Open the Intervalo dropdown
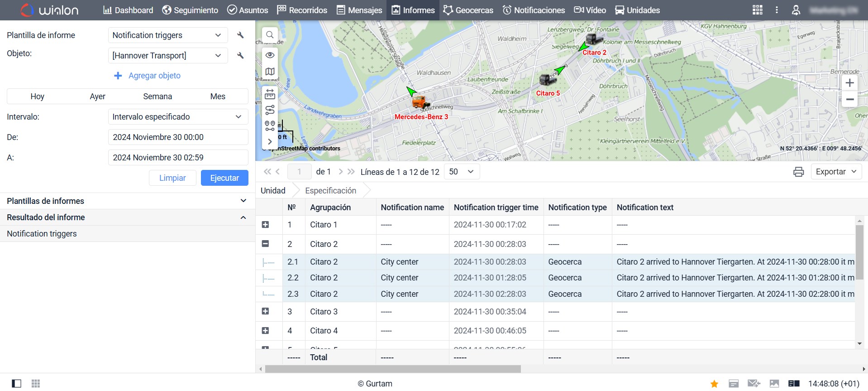The image size is (868, 391). tap(177, 116)
